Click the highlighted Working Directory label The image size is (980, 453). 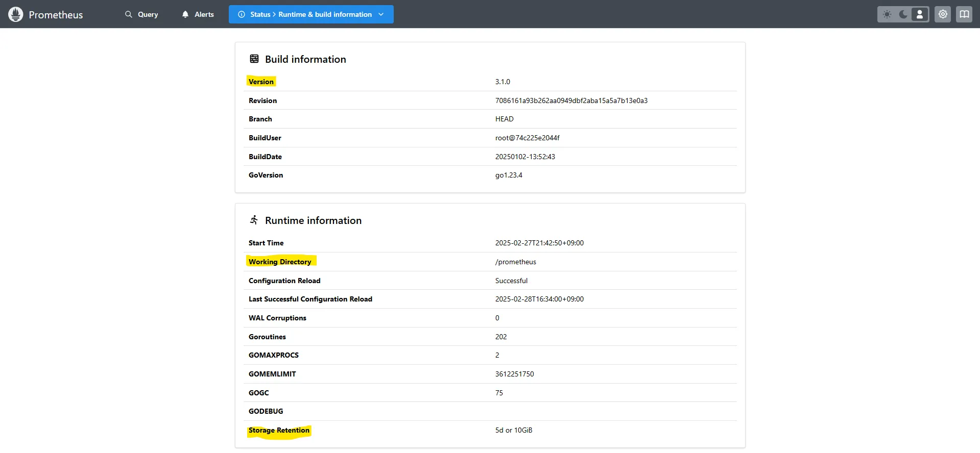coord(280,262)
